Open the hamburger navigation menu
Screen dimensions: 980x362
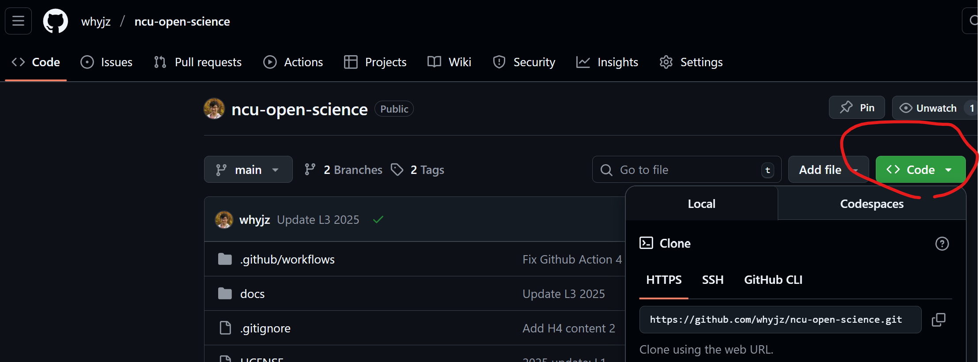[18, 21]
